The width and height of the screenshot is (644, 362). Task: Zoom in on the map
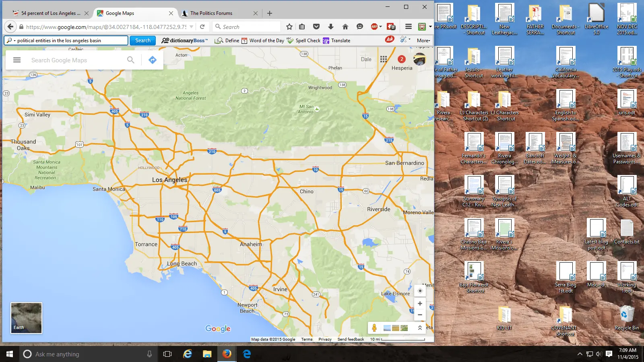(420, 304)
